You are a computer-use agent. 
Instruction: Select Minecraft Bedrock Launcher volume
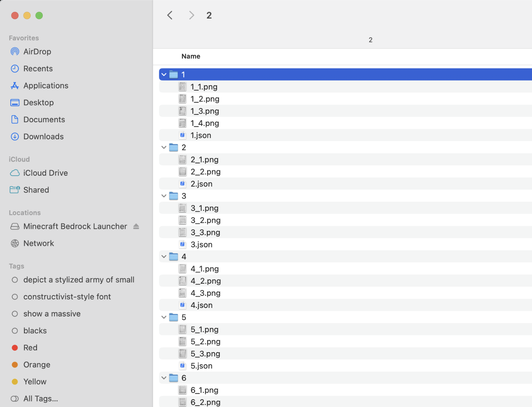75,227
